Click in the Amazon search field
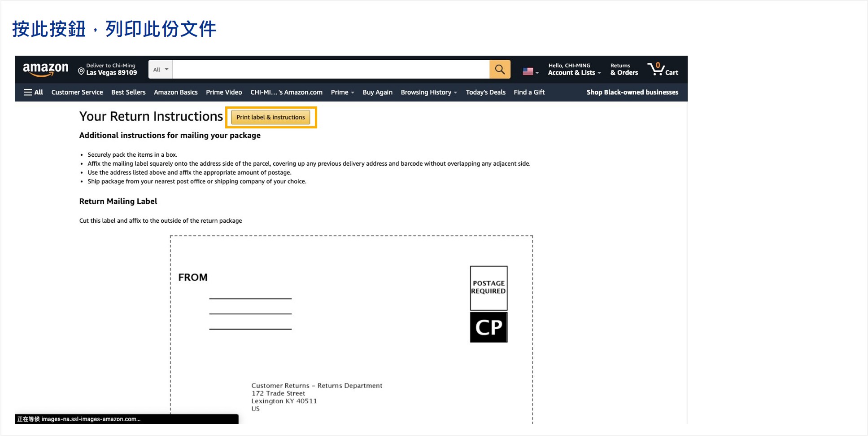This screenshot has width=868, height=436. (x=331, y=70)
